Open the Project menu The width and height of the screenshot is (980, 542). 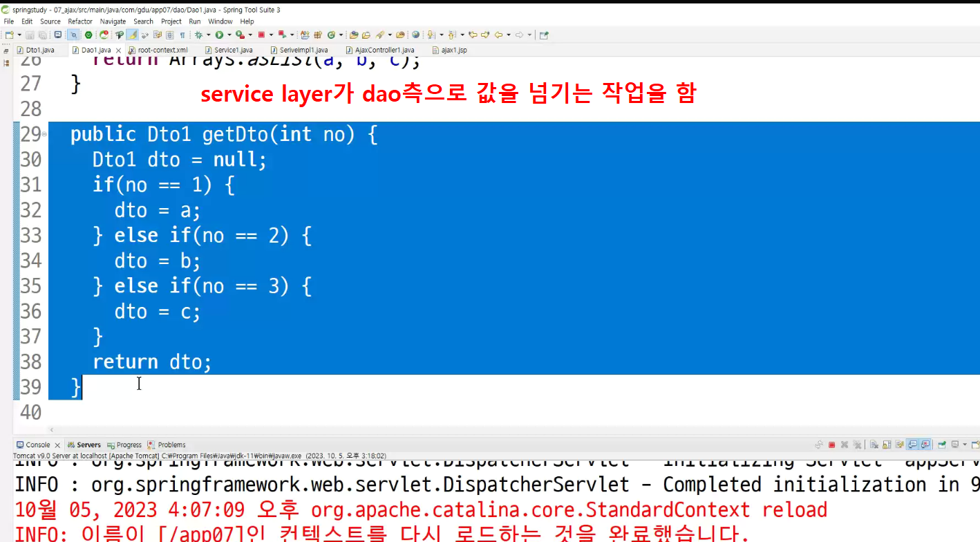pos(171,21)
